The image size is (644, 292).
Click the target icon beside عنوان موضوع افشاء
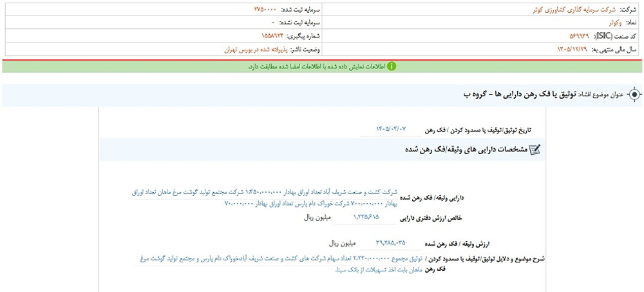[634, 95]
